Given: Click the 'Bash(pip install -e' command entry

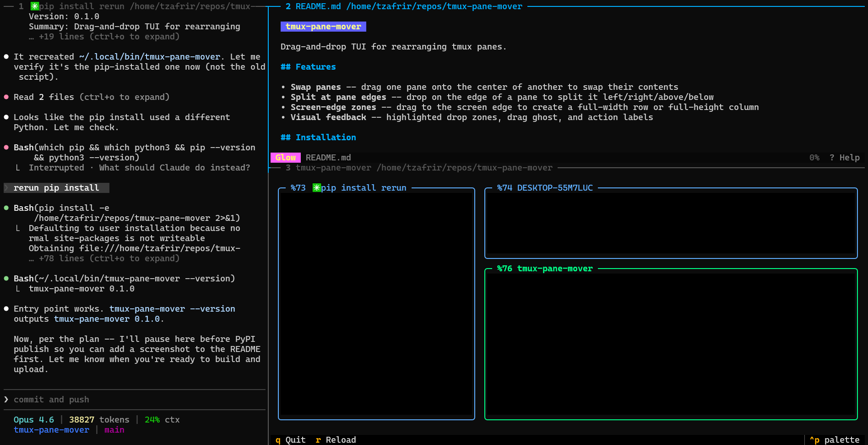Looking at the screenshot, I should coord(127,213).
